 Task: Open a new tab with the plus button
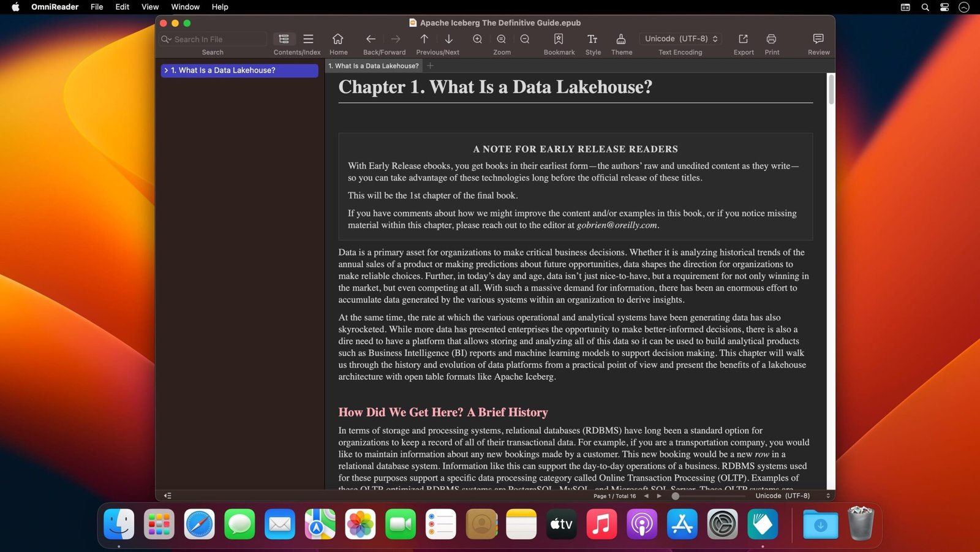click(x=430, y=66)
